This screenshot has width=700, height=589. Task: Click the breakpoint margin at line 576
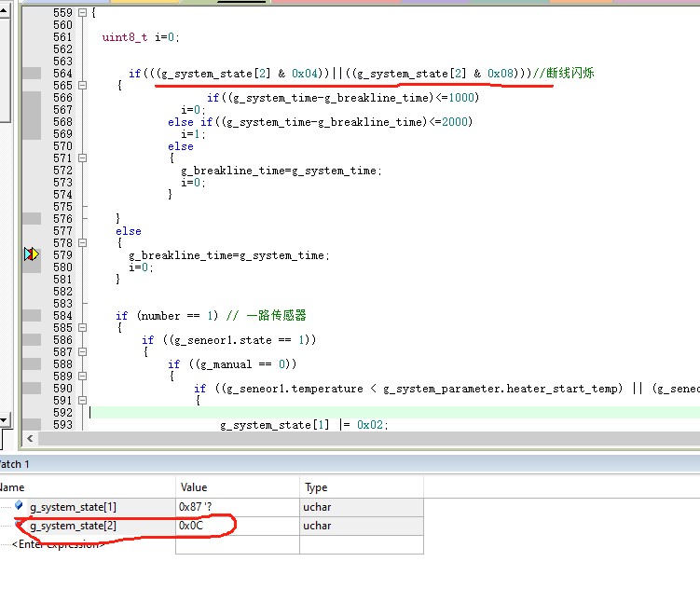32,219
